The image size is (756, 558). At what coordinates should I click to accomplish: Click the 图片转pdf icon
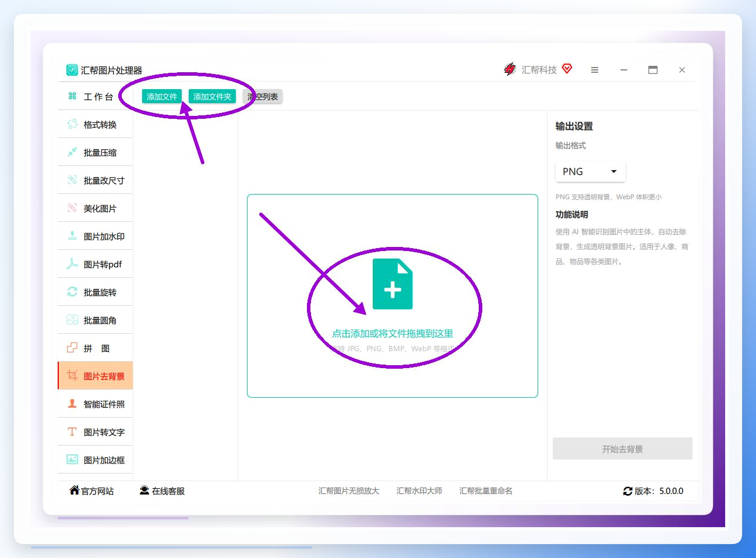coord(72,264)
